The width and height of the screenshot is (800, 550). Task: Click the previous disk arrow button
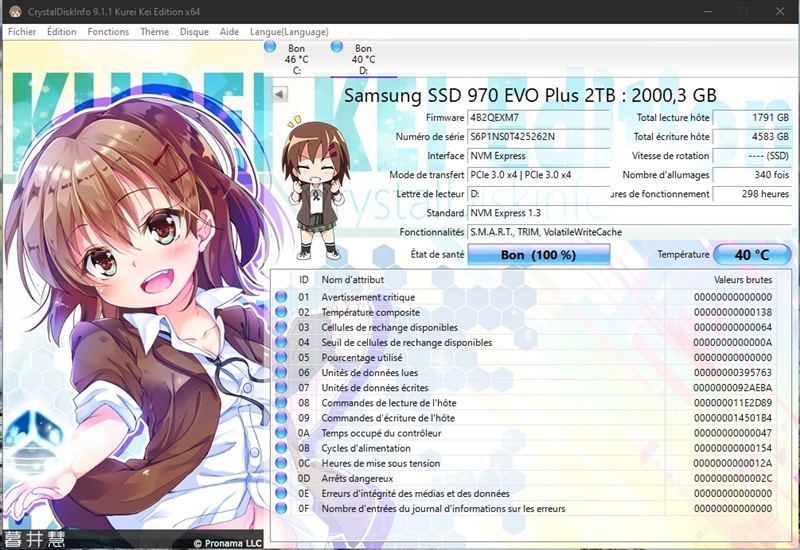coord(280,94)
